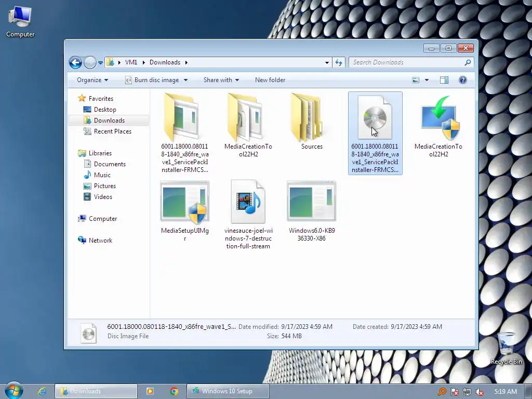
Task: Select the 6001.18000 disc image file
Action: pos(375,133)
